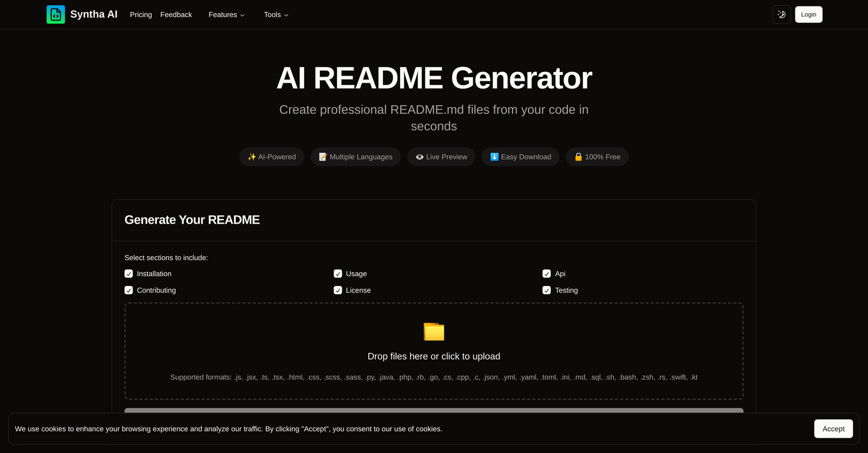Click the file upload drop zone
868x453 pixels.
[434, 351]
